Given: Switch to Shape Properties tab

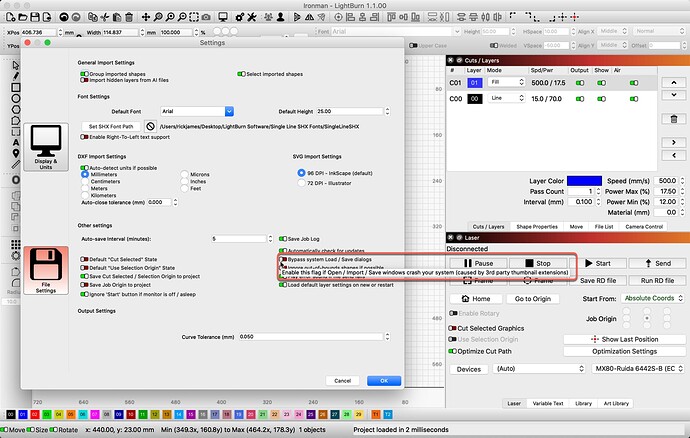Looking at the screenshot, I should 537,227.
